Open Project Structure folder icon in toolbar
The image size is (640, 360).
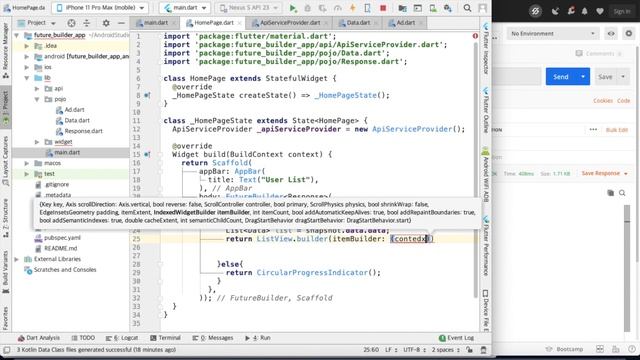(402, 8)
